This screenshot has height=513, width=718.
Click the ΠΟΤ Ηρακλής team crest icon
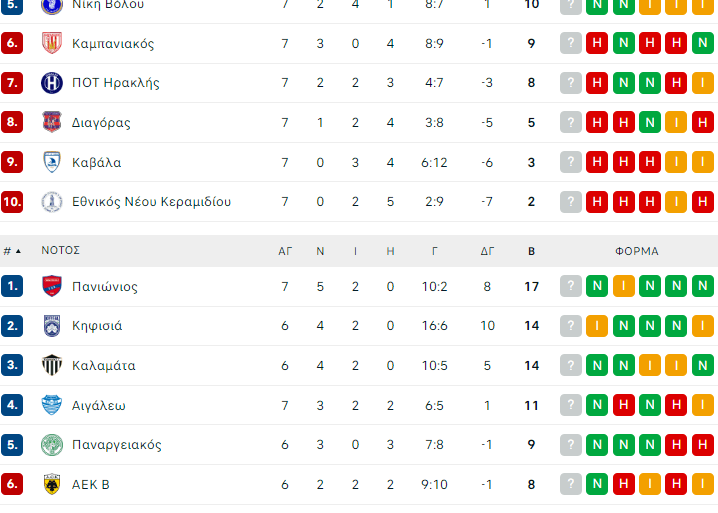click(52, 83)
